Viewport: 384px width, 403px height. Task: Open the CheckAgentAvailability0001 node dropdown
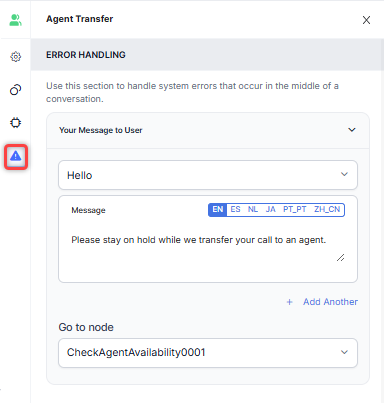click(208, 353)
